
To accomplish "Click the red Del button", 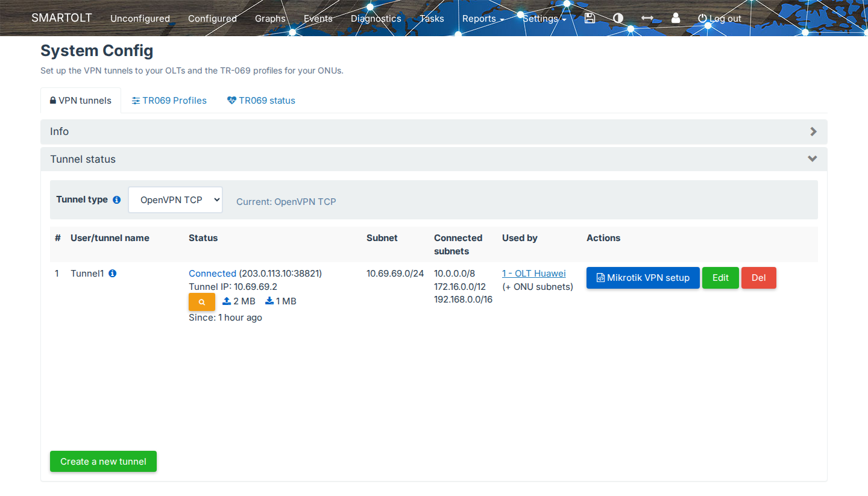I will [x=758, y=278].
